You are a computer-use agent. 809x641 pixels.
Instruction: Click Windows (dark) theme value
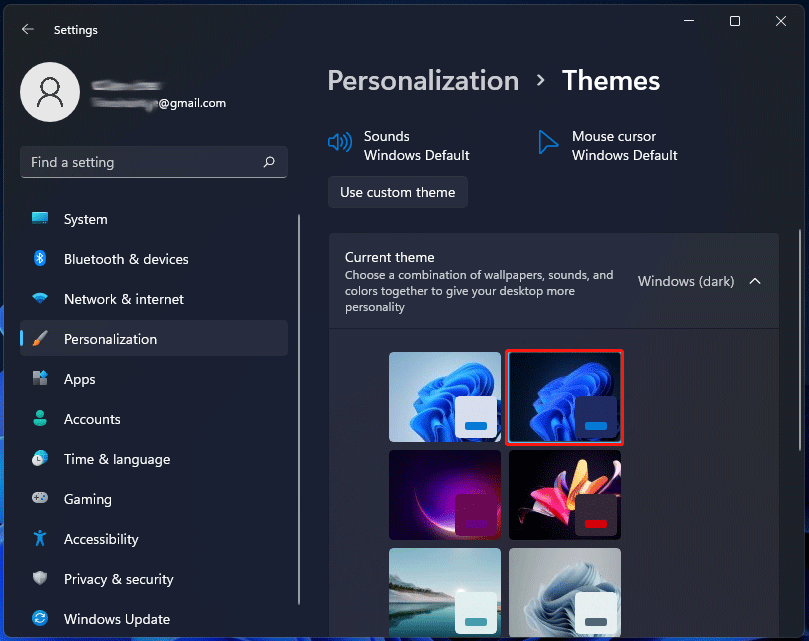pyautogui.click(x=686, y=281)
